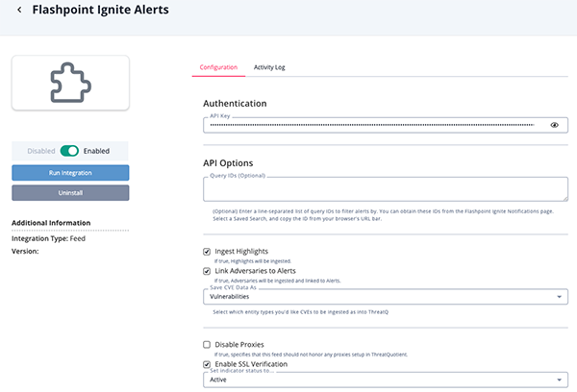Open the Set indicator status dropdown
The width and height of the screenshot is (577, 392).
point(386,380)
